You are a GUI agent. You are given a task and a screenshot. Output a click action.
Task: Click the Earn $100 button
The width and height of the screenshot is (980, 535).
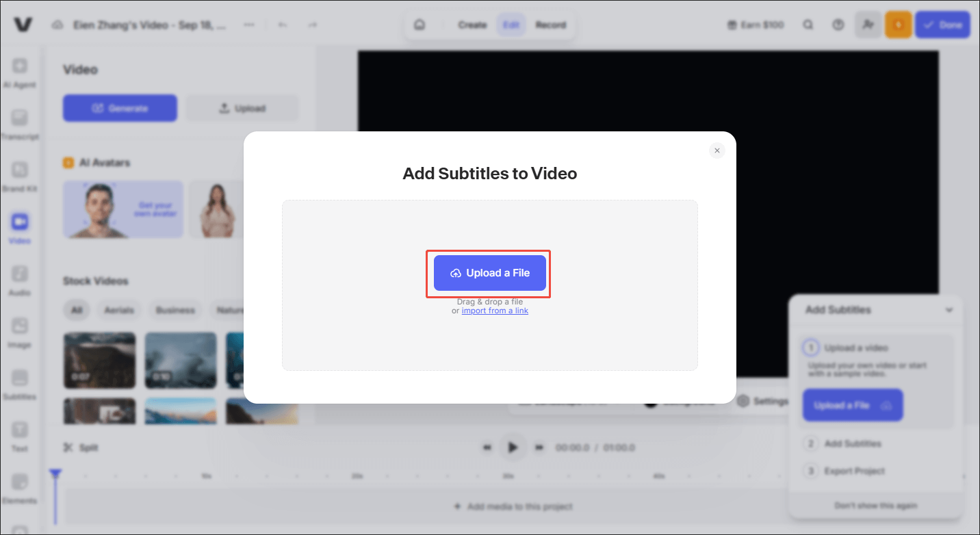755,25
